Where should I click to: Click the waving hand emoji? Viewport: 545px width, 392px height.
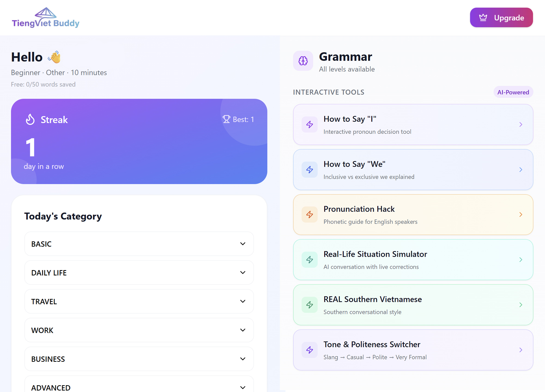[x=54, y=57]
